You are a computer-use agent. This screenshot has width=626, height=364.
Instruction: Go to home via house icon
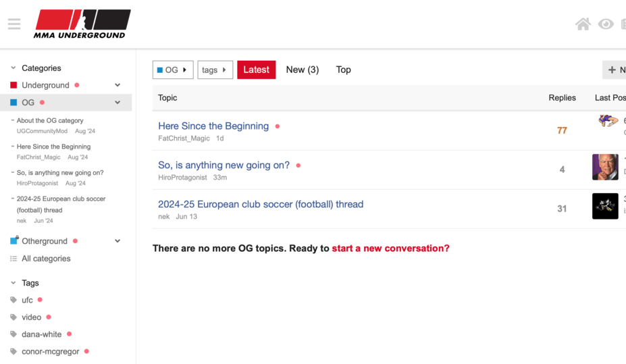(x=583, y=24)
